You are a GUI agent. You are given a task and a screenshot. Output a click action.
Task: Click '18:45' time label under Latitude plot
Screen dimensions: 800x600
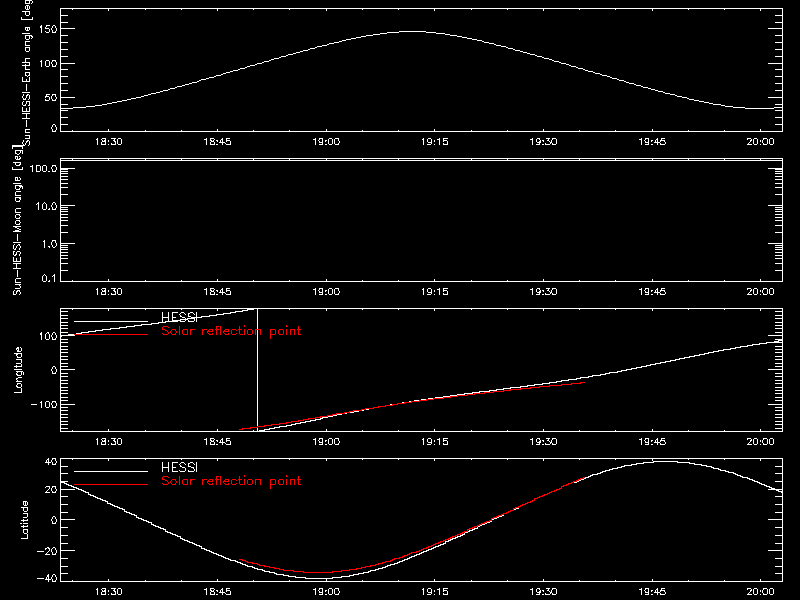coord(217,592)
